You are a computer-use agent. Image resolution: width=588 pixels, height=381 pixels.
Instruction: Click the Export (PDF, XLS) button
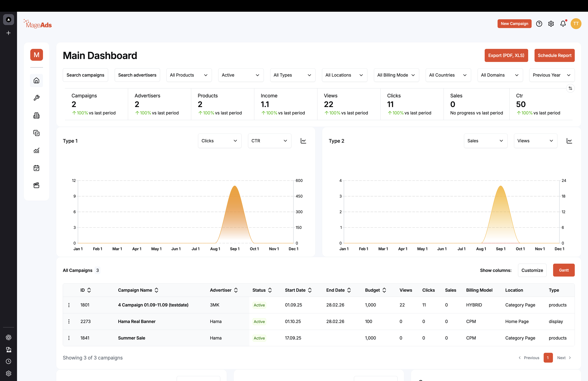coord(506,55)
